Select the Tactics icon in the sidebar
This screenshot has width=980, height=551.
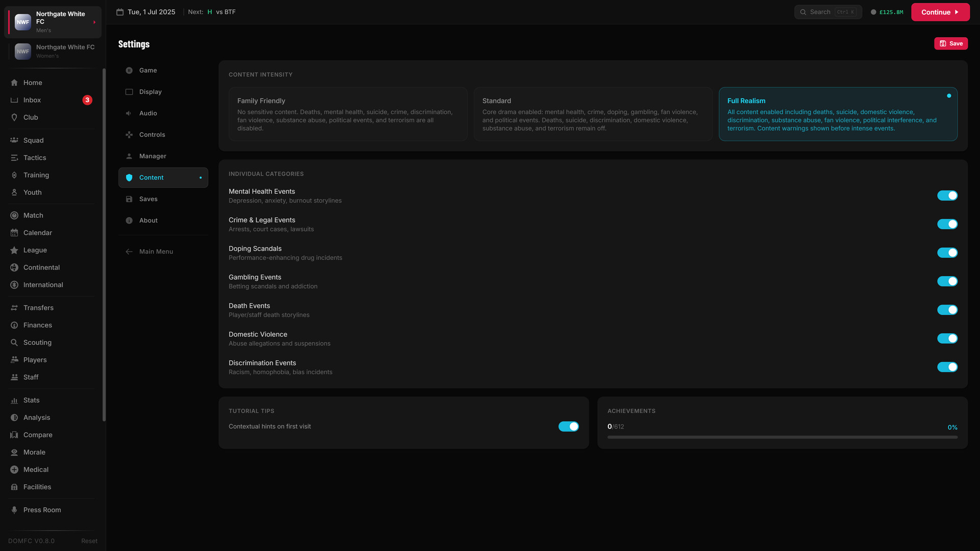(15, 158)
